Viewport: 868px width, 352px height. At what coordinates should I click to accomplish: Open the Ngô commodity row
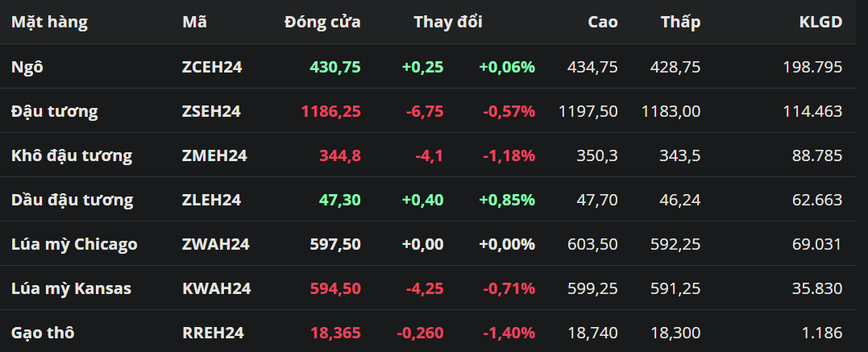coord(27,67)
